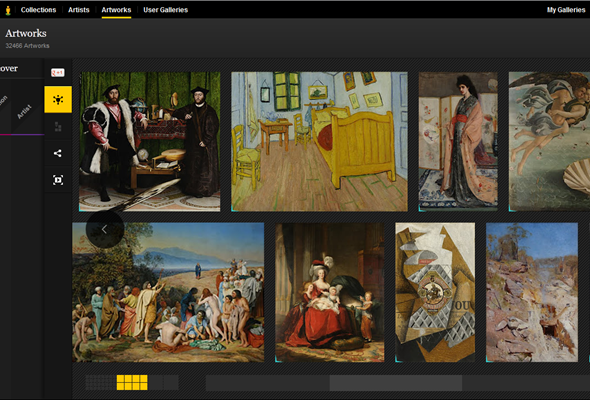Click the Artworks page heading

pos(26,33)
